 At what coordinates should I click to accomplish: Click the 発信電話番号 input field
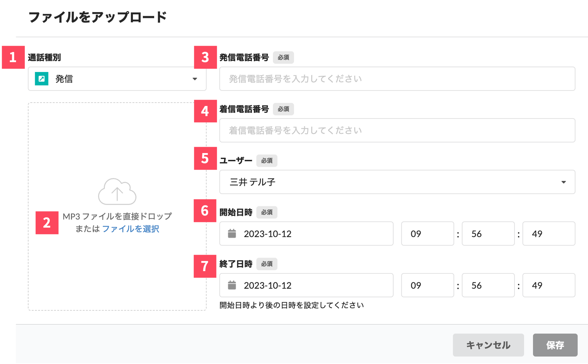click(397, 79)
